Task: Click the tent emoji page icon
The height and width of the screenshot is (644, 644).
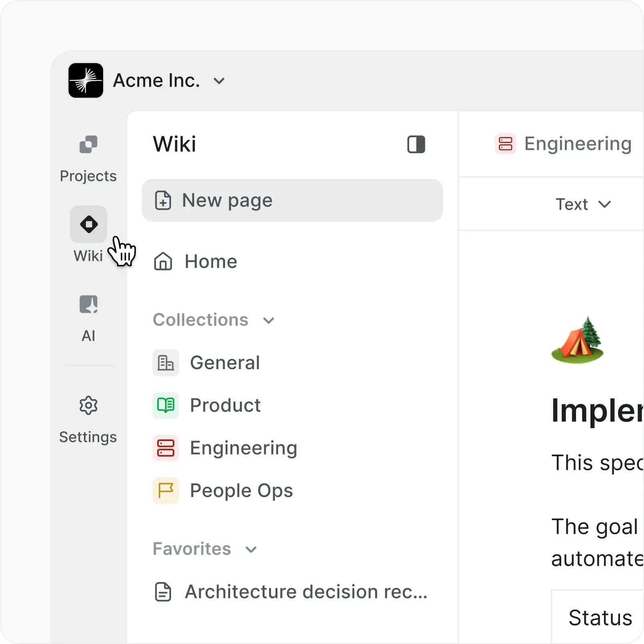Action: (x=577, y=340)
